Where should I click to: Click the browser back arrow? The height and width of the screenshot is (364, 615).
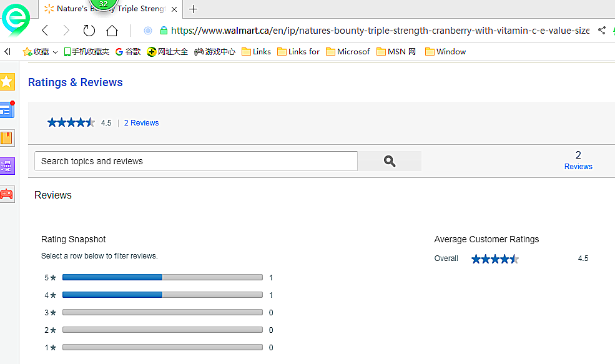coord(45,31)
